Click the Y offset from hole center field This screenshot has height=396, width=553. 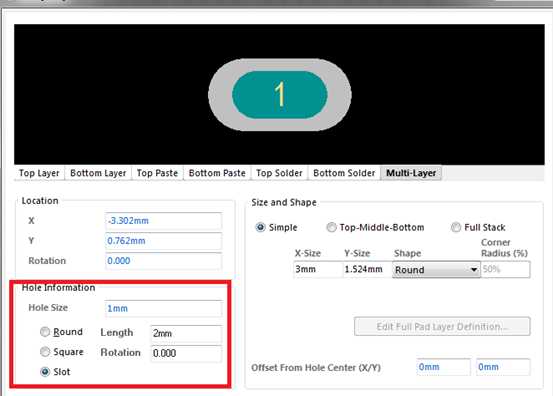coord(503,367)
